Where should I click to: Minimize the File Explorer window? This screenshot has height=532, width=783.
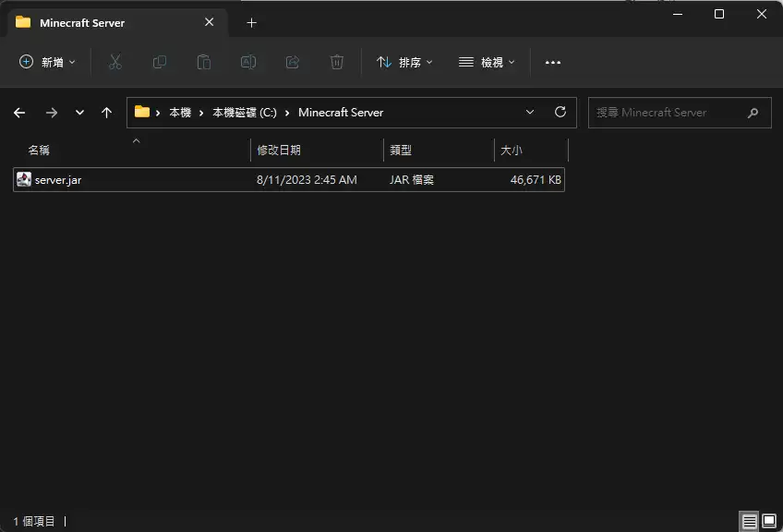point(678,14)
